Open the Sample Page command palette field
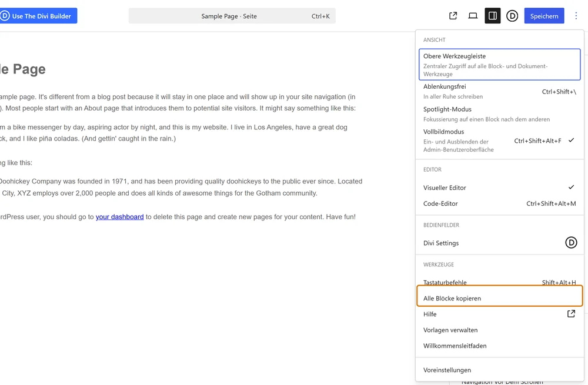Viewport: 588px width, 385px height. 232,16
